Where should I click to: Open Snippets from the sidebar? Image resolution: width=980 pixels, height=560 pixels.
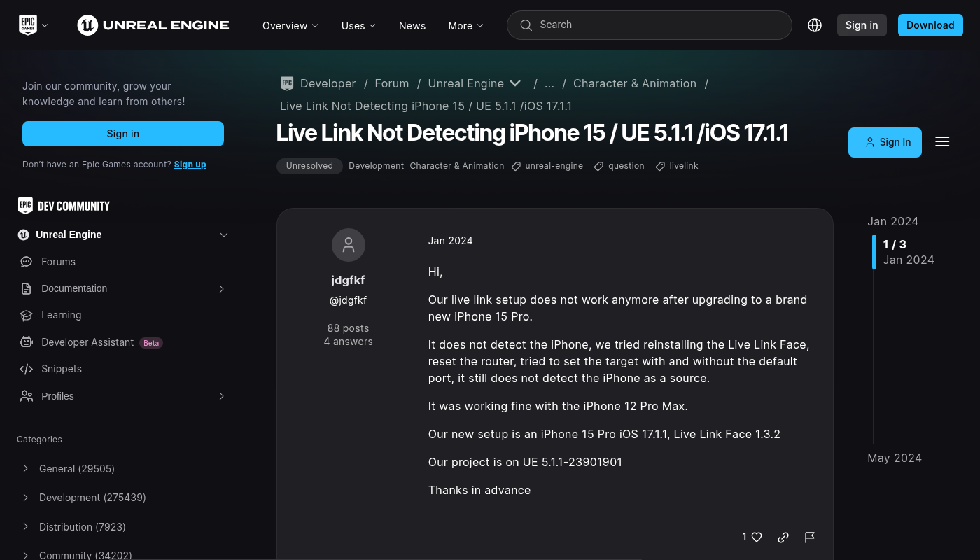[61, 369]
